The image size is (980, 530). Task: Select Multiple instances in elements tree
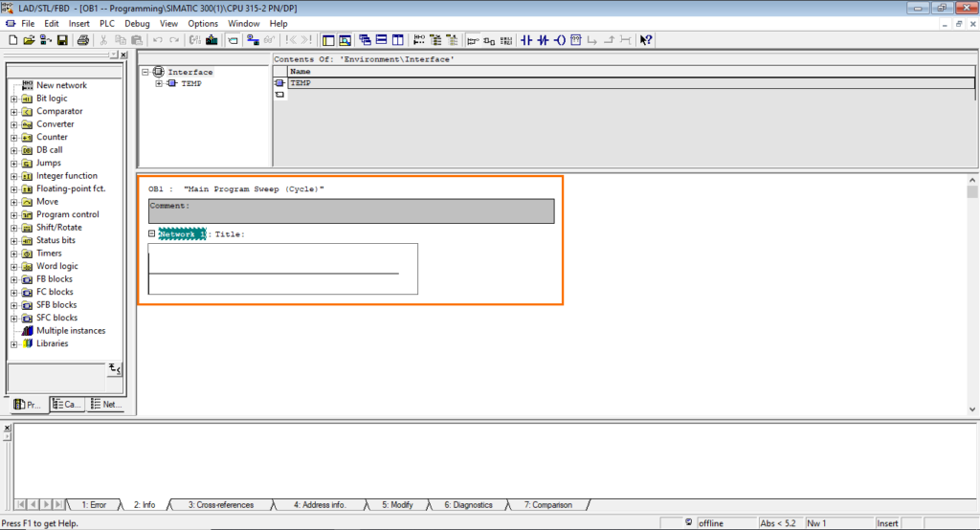tap(71, 331)
